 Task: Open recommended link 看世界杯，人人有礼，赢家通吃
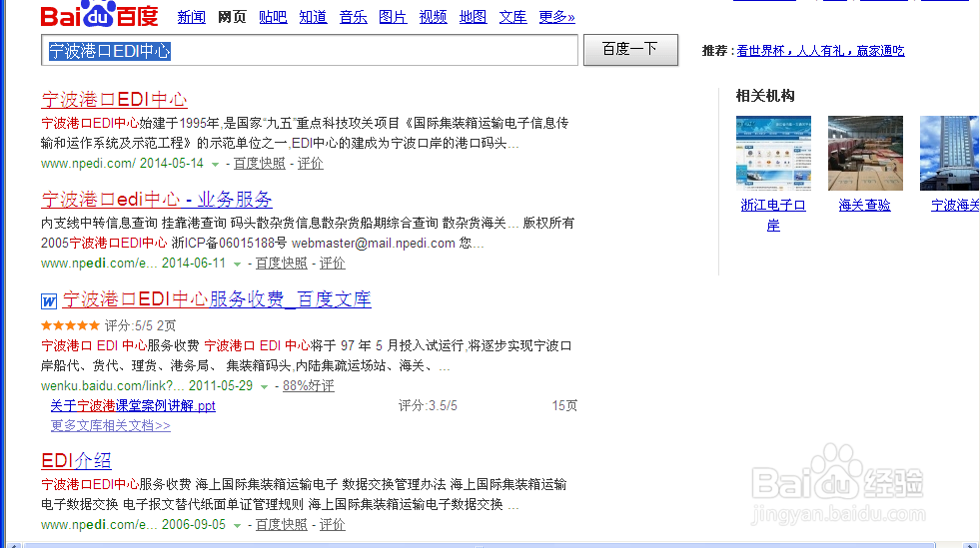coord(820,51)
